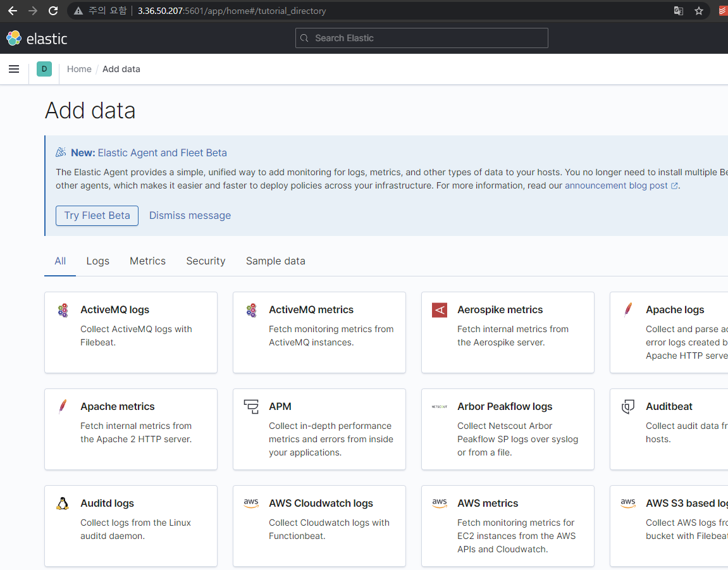Click the ActiveMQ metrics card icon
The height and width of the screenshot is (570, 728).
coord(251,310)
